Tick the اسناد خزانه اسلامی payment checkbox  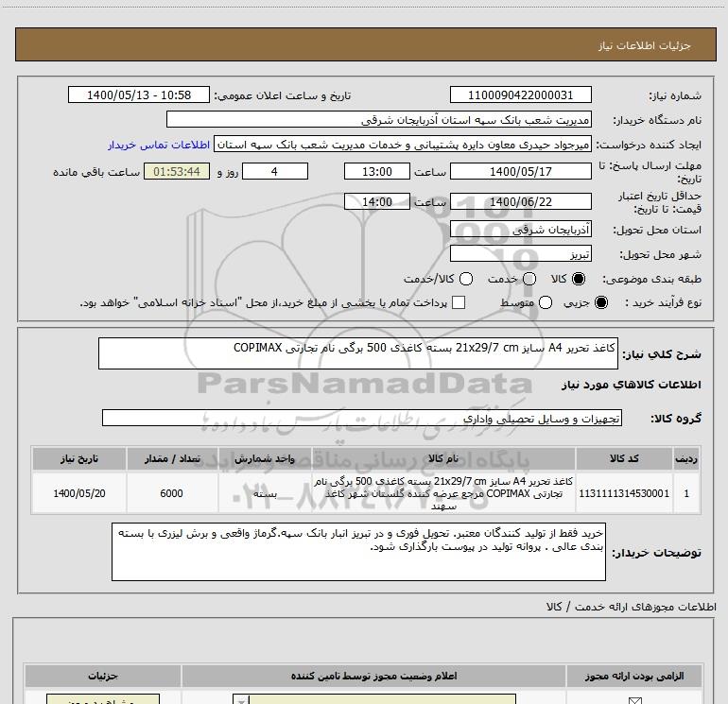pyautogui.click(x=459, y=302)
